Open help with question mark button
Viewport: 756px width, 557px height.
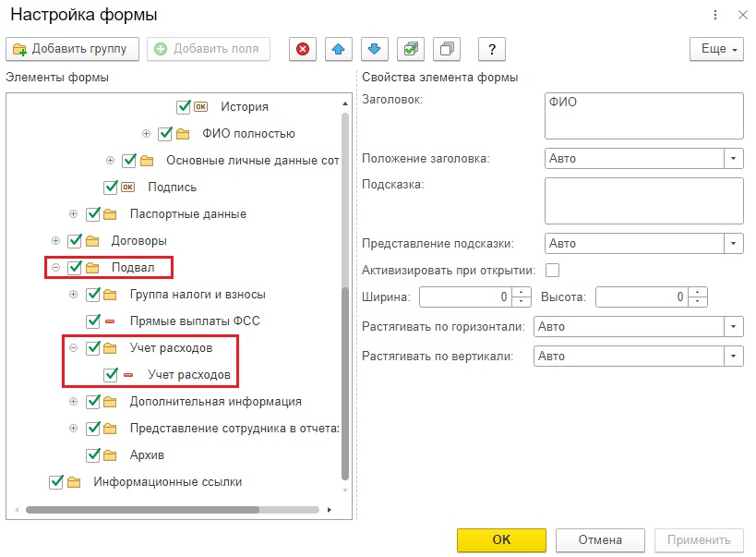pos(492,49)
